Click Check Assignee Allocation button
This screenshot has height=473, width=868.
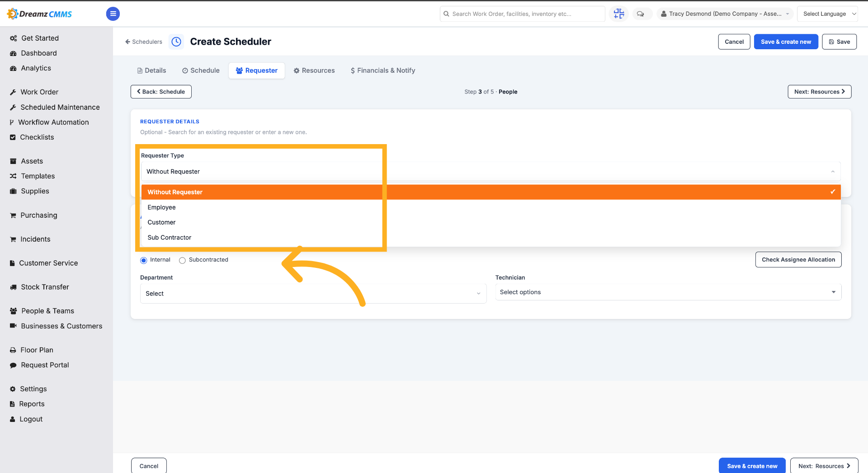pos(798,260)
